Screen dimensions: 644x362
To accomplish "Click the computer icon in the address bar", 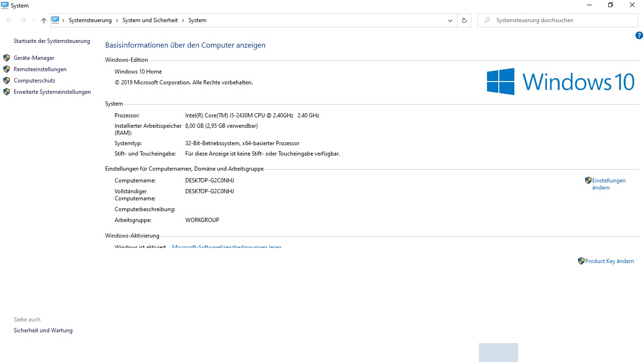I will coord(55,20).
